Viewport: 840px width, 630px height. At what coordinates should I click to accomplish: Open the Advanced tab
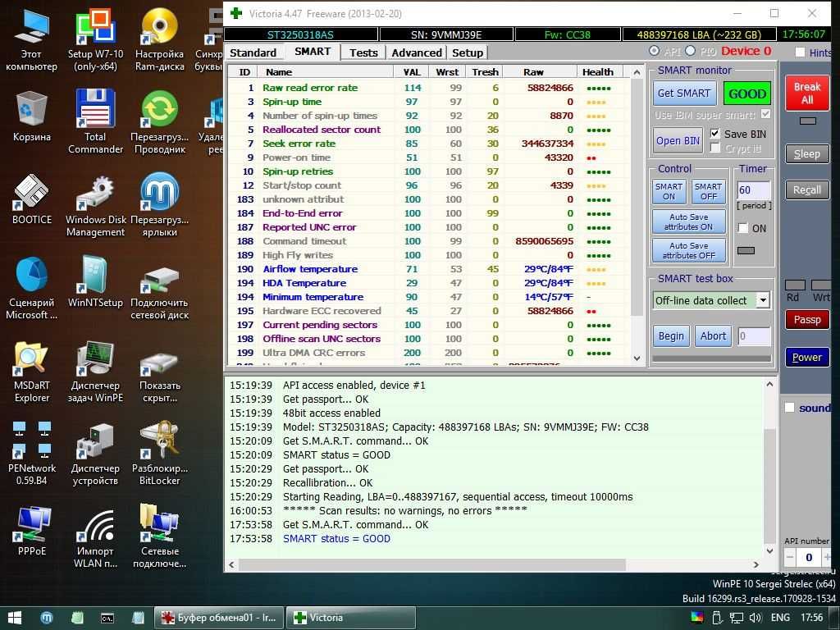[x=416, y=52]
